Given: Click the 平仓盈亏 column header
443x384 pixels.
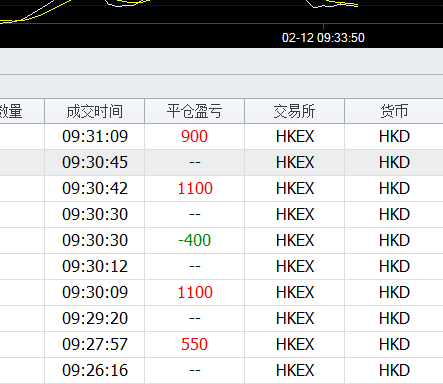Looking at the screenshot, I should [x=195, y=111].
